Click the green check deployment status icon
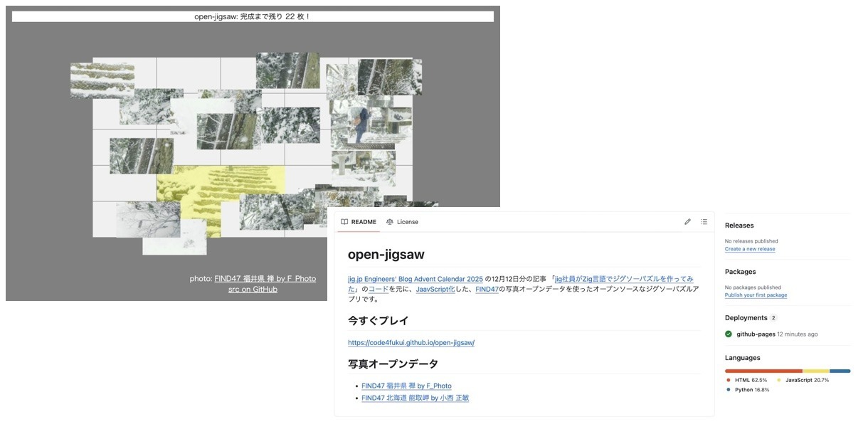The image size is (868, 434). pyautogui.click(x=729, y=334)
